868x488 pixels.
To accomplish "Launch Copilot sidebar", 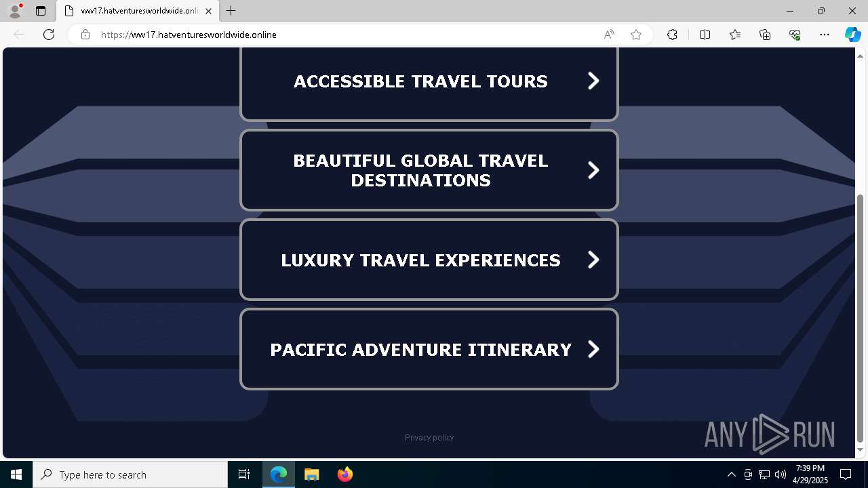I will tap(852, 35).
